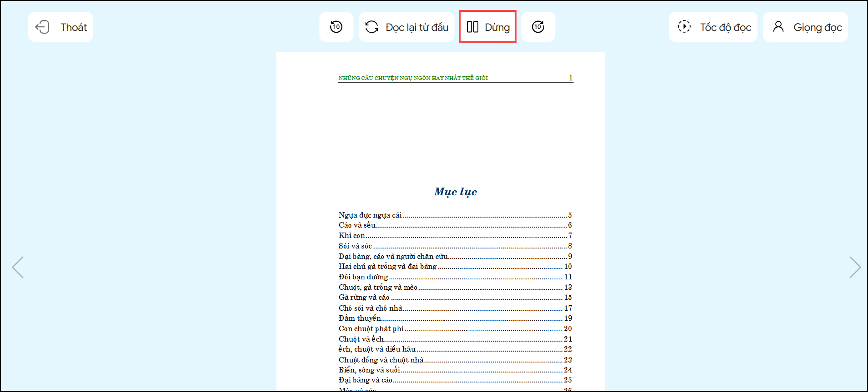Select the 'Sói và sóc' contents entry

point(355,246)
